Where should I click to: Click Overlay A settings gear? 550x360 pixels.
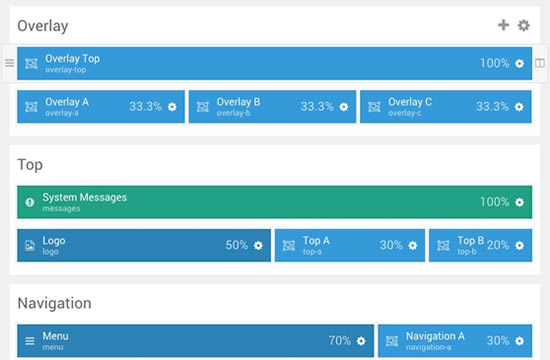click(172, 107)
